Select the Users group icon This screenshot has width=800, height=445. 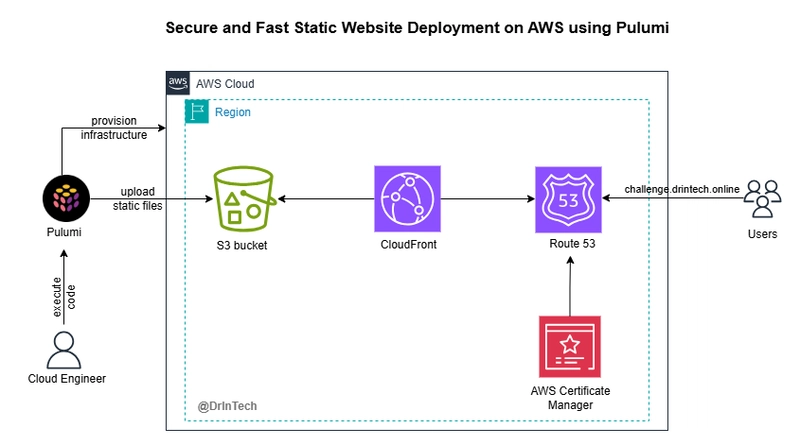(762, 199)
